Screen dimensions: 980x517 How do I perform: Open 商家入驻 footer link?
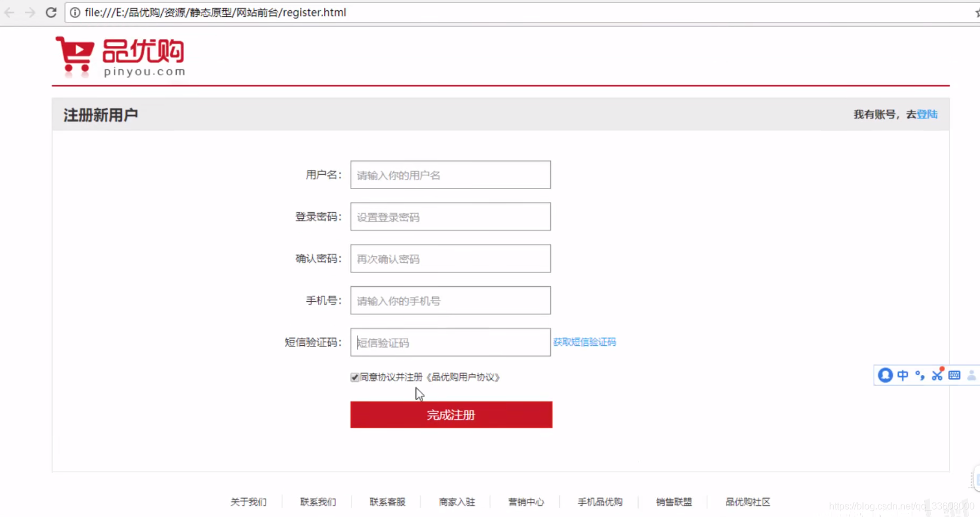pos(457,502)
